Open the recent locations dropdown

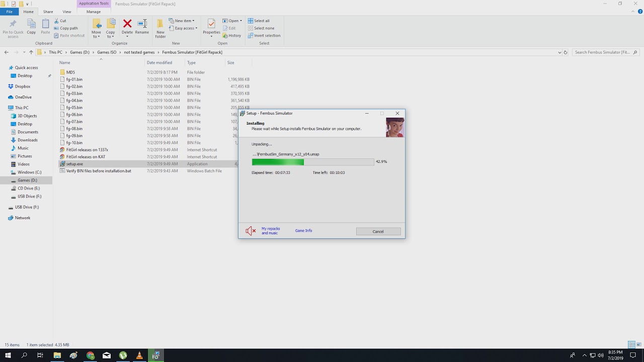click(24, 52)
